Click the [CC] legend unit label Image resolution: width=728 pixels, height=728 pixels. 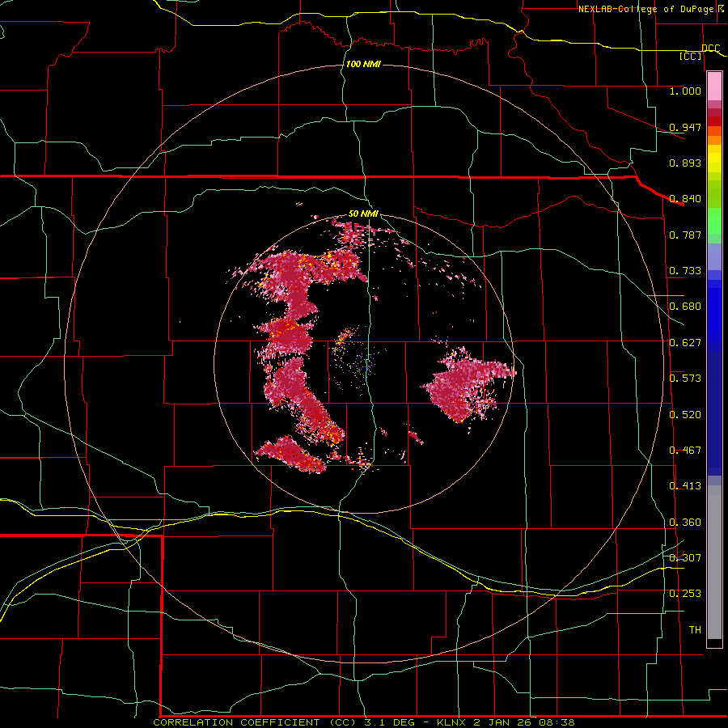691,56
